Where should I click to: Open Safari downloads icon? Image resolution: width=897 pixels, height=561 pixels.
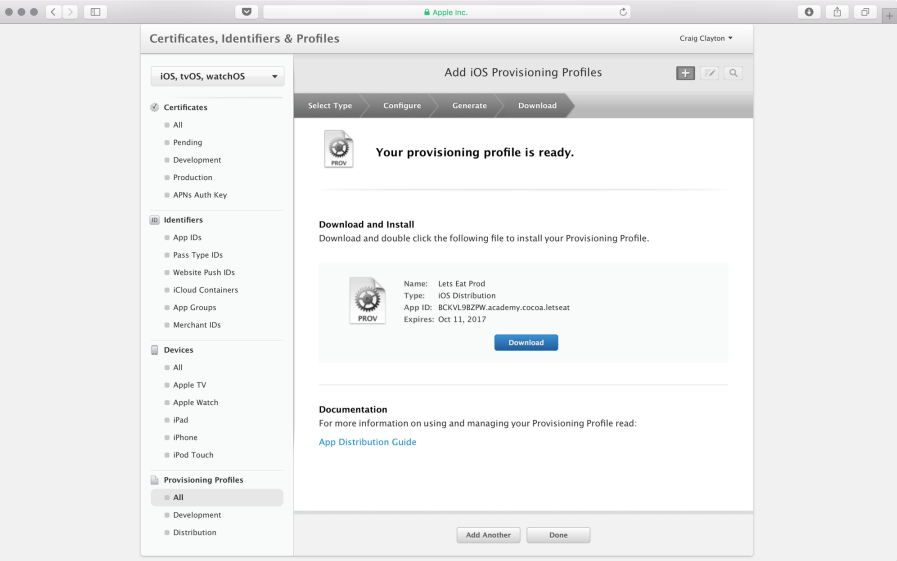tap(809, 11)
